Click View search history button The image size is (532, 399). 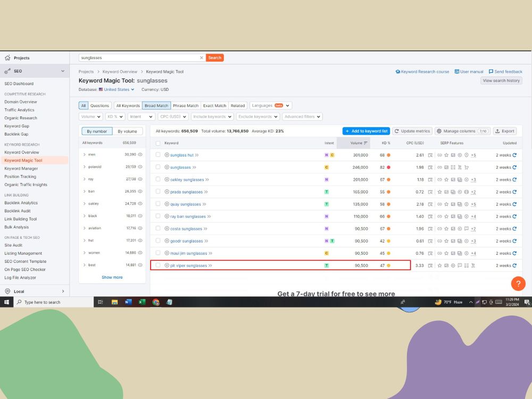point(501,81)
